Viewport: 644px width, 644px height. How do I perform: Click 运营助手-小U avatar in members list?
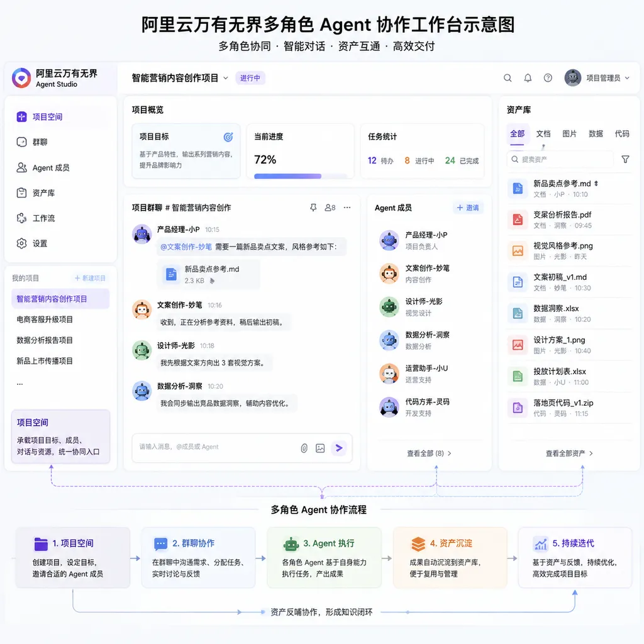point(389,374)
